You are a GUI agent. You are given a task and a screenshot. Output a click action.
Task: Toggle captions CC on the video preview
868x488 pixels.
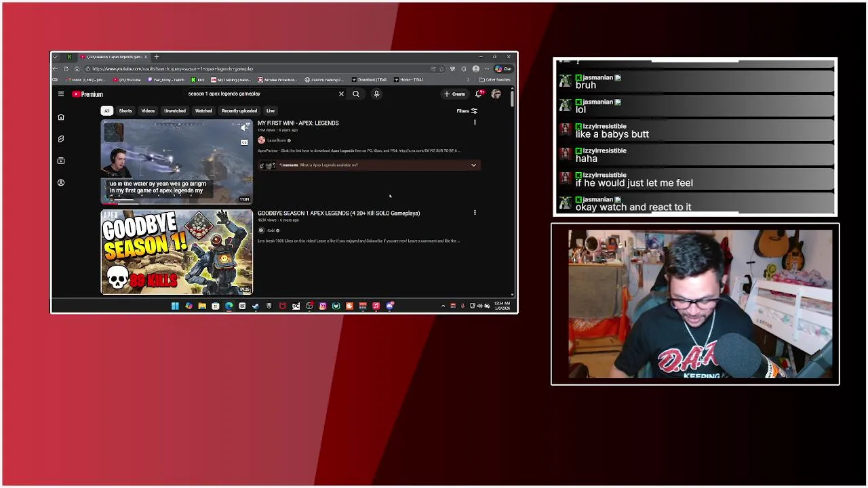tap(244, 142)
